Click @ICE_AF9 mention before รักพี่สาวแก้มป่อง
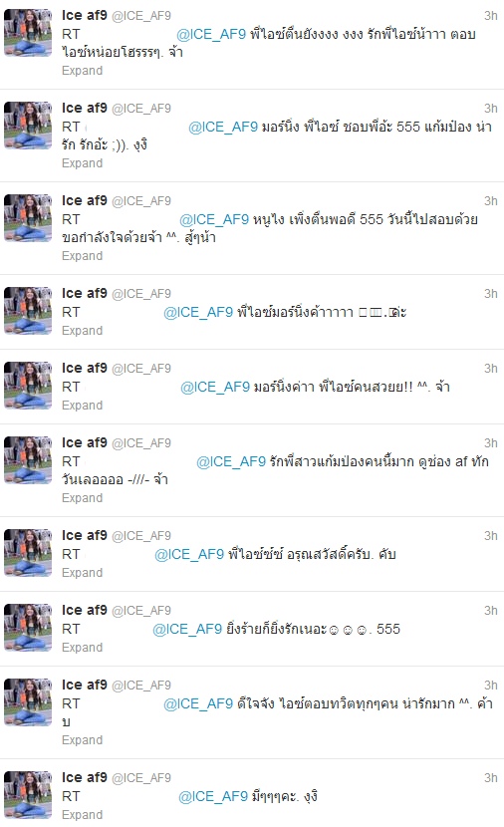Screen dimensions: 504x827 click(231, 462)
